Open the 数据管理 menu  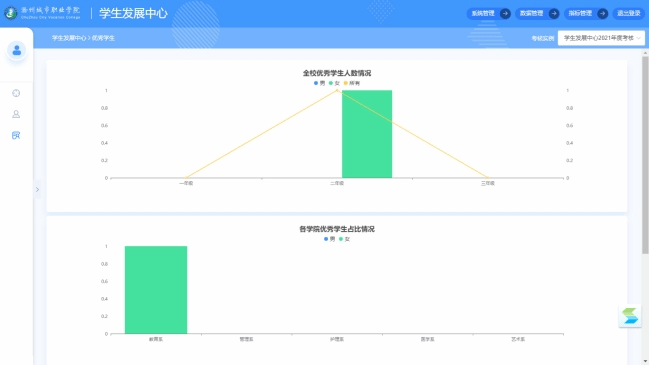531,14
